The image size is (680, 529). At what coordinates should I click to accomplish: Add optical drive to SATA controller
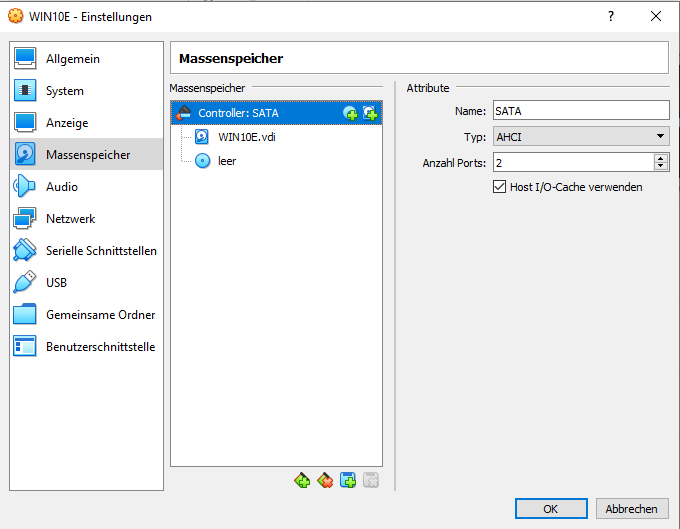[350, 113]
